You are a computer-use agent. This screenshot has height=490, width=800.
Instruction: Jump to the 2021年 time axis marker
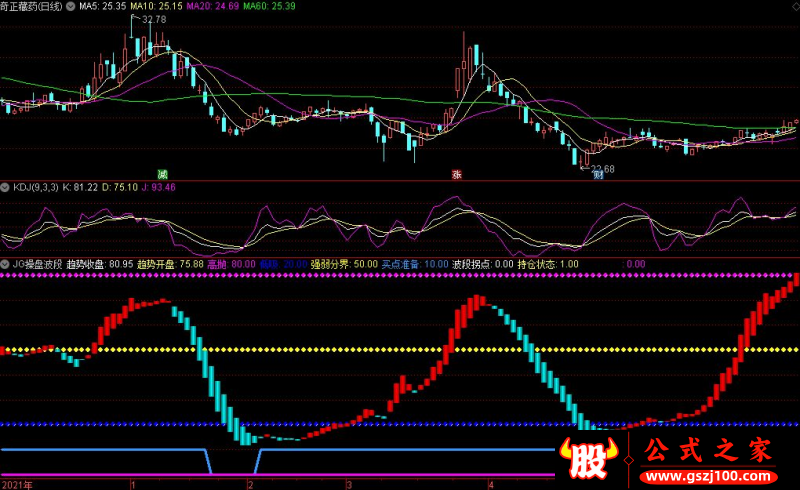click(x=17, y=484)
